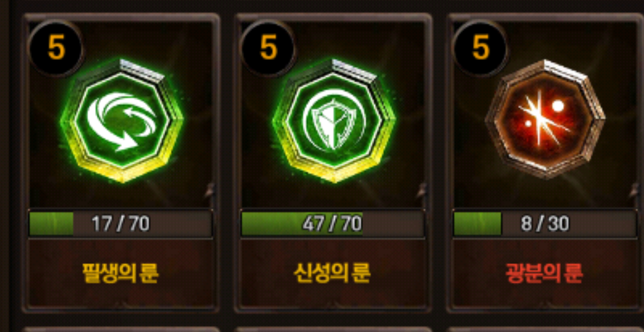This screenshot has width=644, height=332.
Task: Select the partially visible card below 신성의 룬
Action: [x=333, y=329]
